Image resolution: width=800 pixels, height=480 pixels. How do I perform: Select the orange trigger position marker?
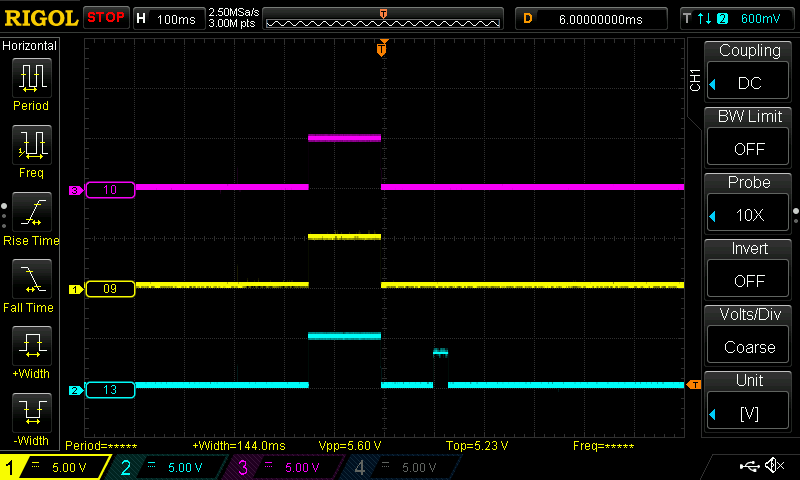[381, 49]
